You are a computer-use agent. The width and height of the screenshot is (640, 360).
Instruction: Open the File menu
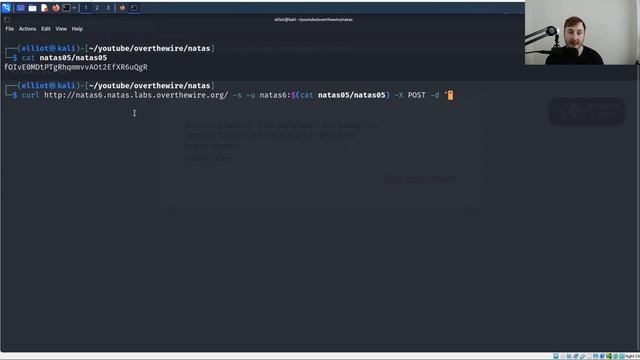pyautogui.click(x=9, y=29)
